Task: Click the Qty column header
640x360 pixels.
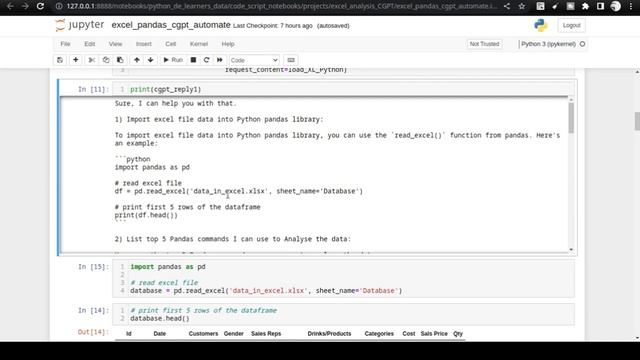Action: (x=458, y=333)
